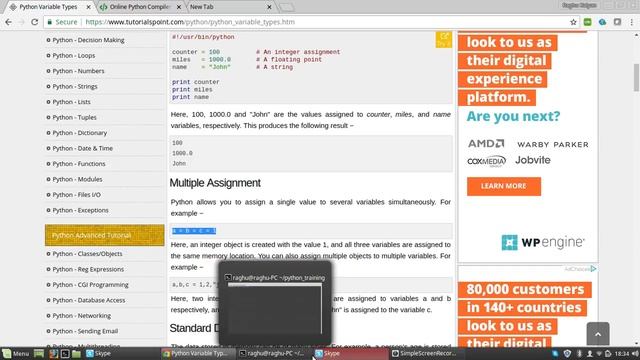Click the shield icon in system tray
This screenshot has height=360, width=640.
point(567,353)
